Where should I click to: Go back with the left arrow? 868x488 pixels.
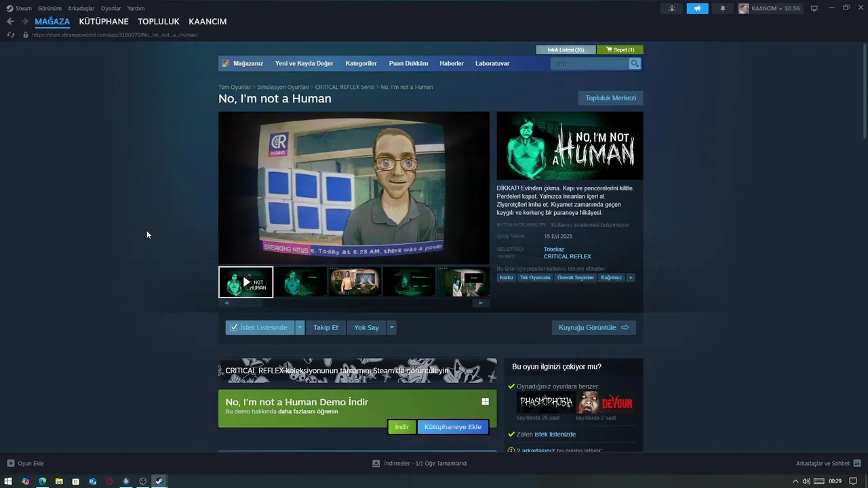pyautogui.click(x=10, y=22)
